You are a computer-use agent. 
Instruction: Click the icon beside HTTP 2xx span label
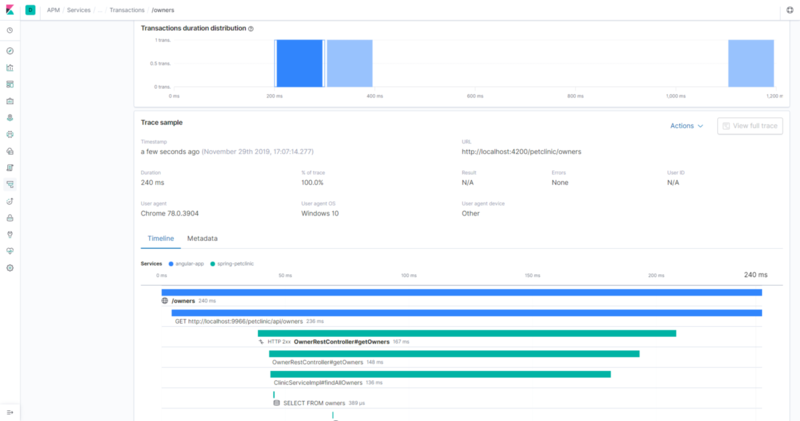[x=261, y=342]
